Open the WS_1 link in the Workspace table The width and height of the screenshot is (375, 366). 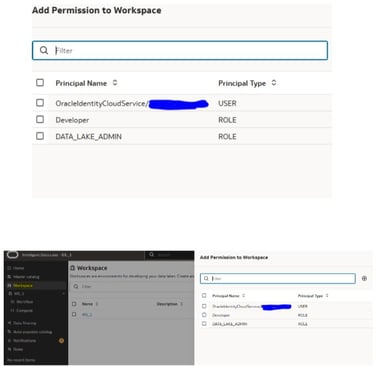pyautogui.click(x=87, y=315)
